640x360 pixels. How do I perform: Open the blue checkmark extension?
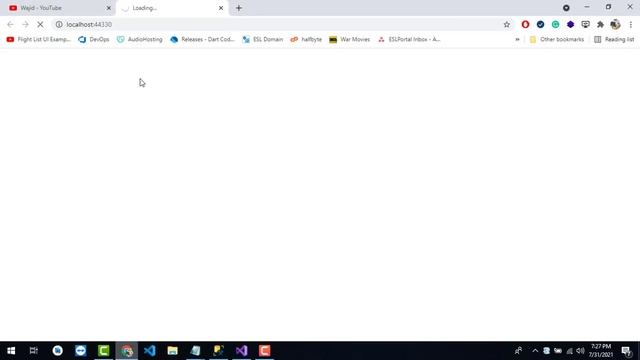click(x=540, y=24)
